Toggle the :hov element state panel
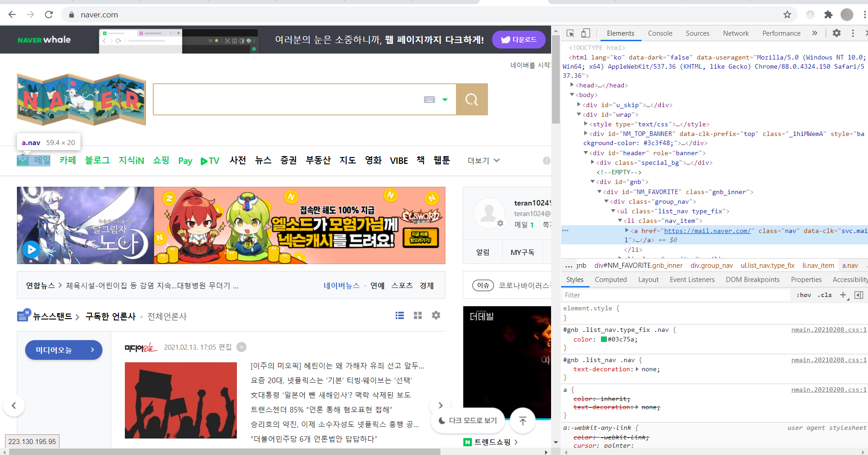Screen dimensions: 868x455 (804, 295)
